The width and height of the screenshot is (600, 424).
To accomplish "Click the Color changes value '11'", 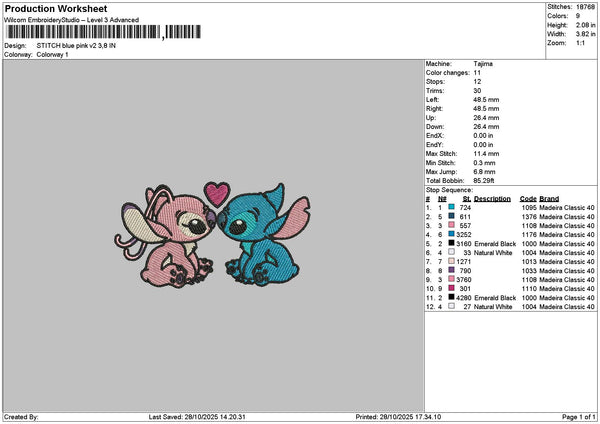I will point(477,73).
